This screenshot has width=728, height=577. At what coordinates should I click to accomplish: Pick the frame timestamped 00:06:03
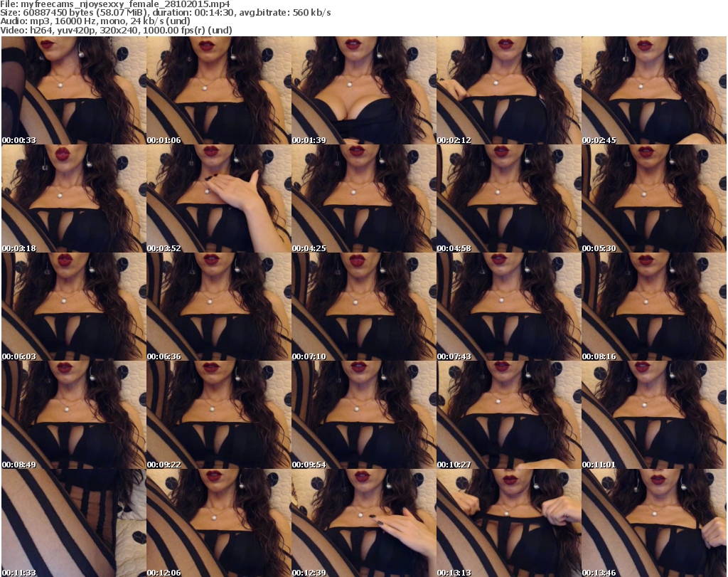[x=74, y=307]
